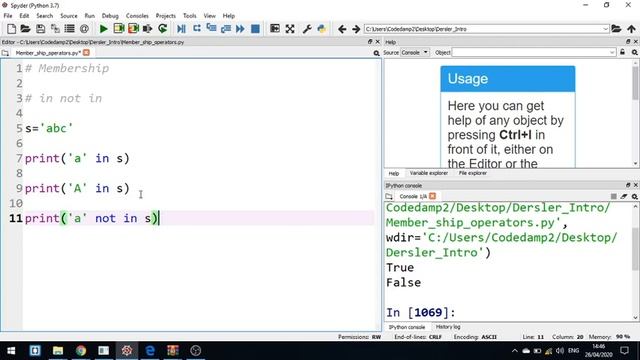This screenshot has width=640, height=360.
Task: Click the New file icon
Action: coord(11,29)
